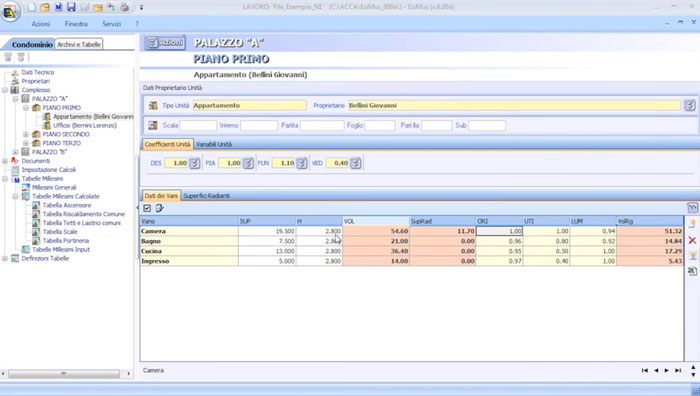The width and height of the screenshot is (700, 396).
Task: Click the yellow envelope toolbar icon
Action: point(98,7)
